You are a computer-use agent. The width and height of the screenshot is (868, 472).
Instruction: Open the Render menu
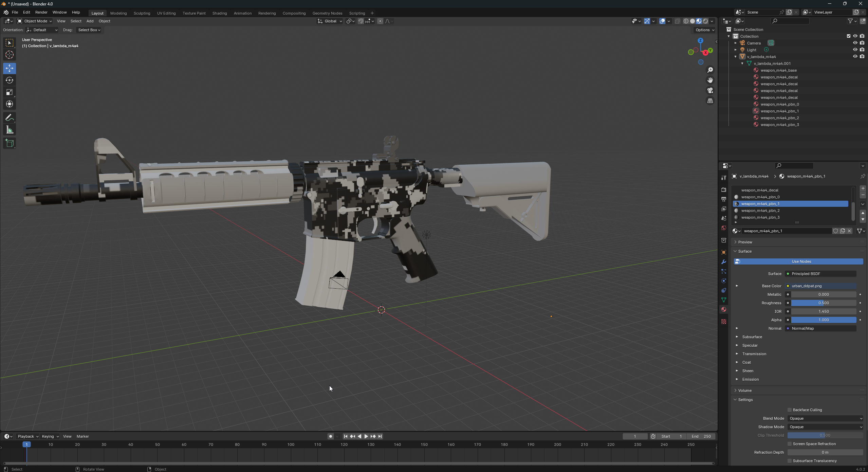pos(41,12)
